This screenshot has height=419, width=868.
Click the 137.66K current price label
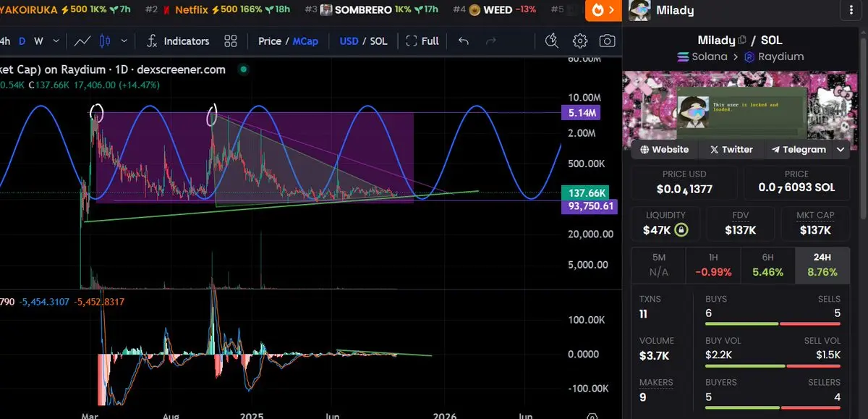point(586,192)
